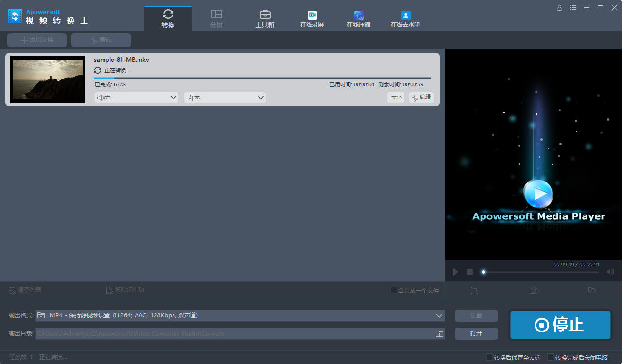The width and height of the screenshot is (622, 364).
Task: Open the 工具箱 tab
Action: 265,19
